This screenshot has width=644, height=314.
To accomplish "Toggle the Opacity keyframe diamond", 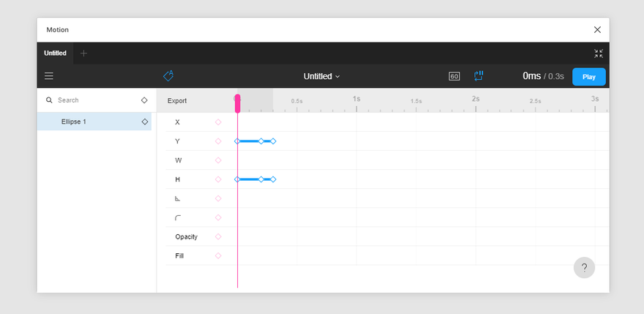I will (218, 236).
